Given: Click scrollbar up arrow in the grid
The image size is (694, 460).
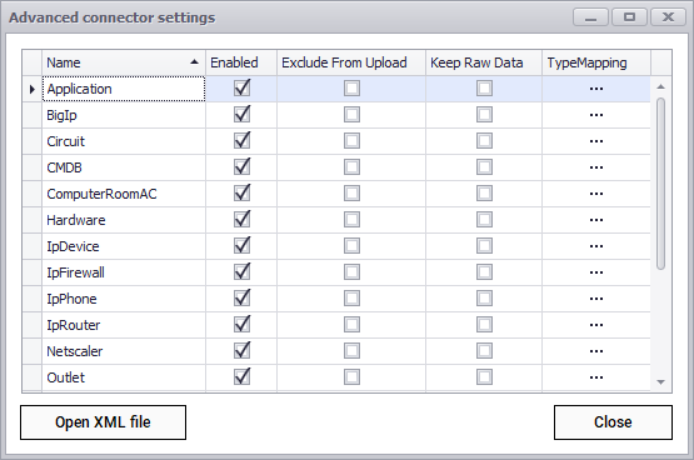Looking at the screenshot, I should (660, 87).
